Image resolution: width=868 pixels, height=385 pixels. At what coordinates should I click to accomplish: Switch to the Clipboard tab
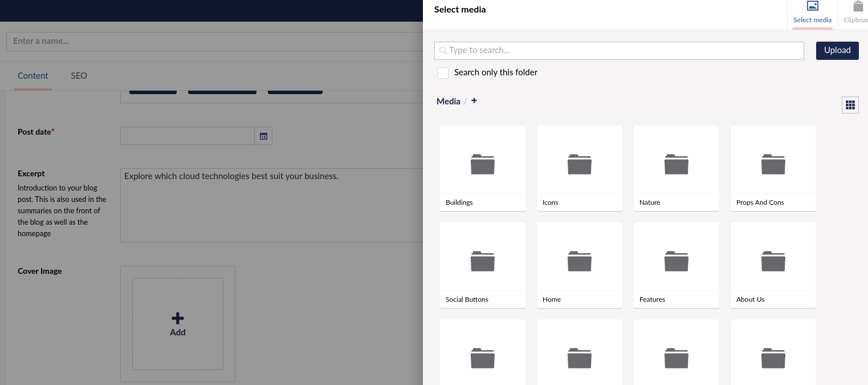tap(857, 14)
